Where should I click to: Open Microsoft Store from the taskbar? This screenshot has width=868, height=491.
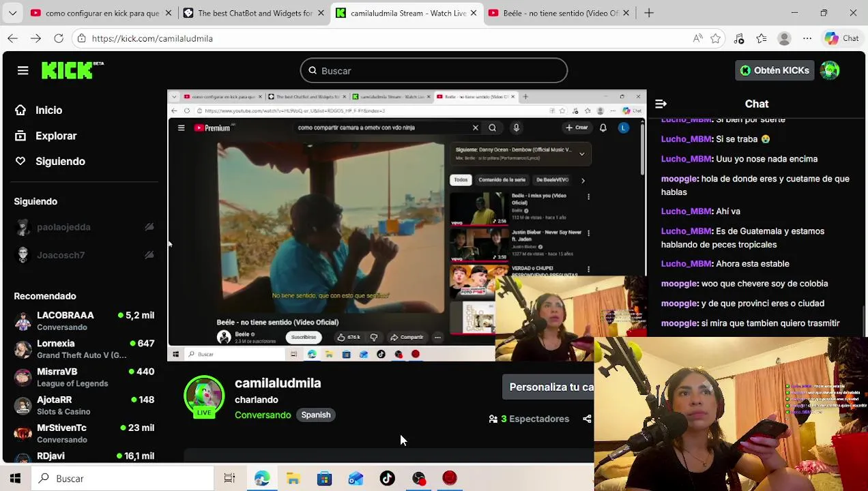pyautogui.click(x=324, y=479)
